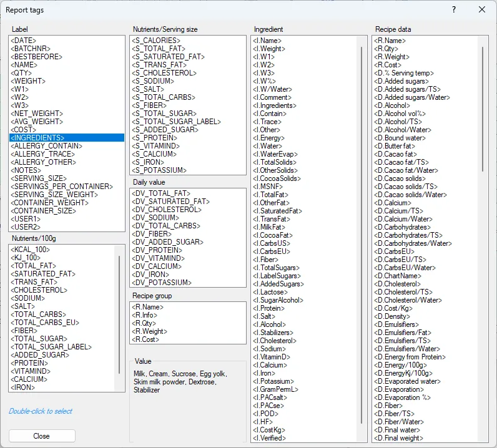Screen dimensions: 497x448
Task: Select the <S_TRANS_FAT> tag
Action: coord(159,65)
